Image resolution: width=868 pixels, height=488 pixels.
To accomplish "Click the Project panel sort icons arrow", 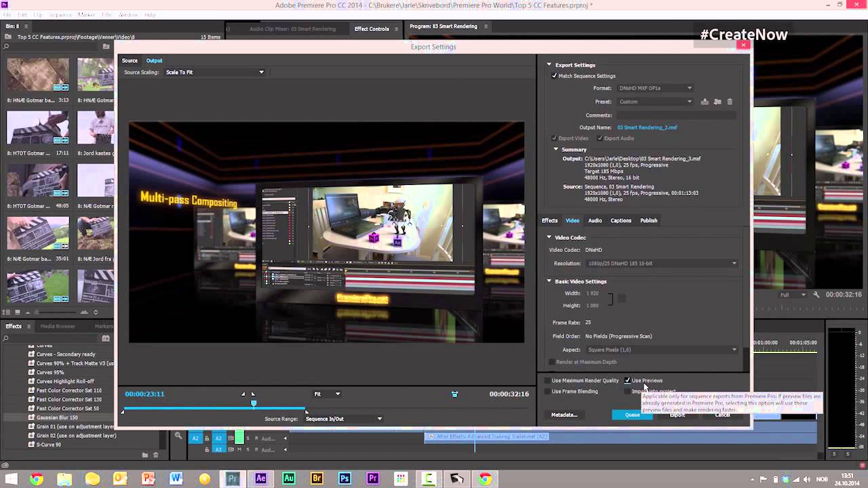I will 96,312.
